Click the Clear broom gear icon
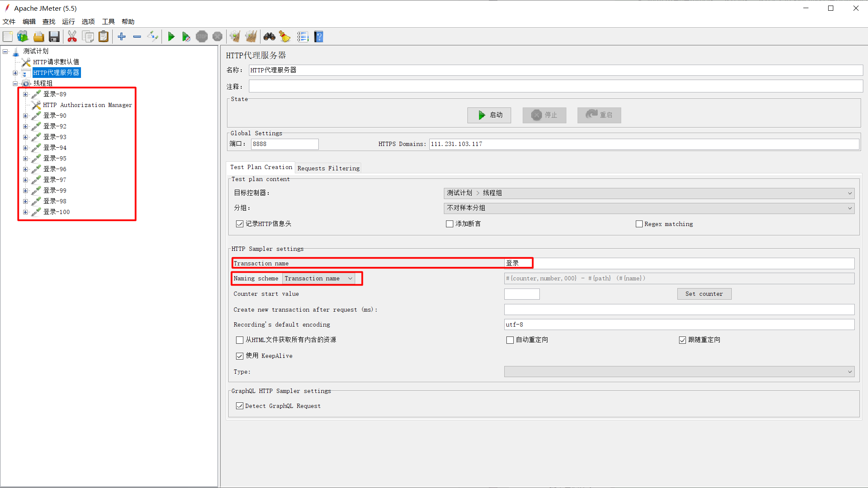 click(x=235, y=37)
